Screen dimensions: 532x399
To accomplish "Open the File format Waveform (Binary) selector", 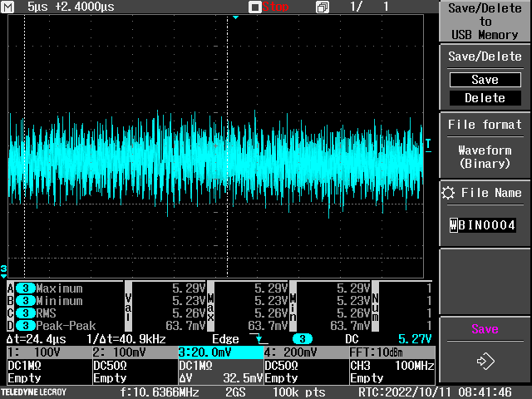I will coord(485,156).
